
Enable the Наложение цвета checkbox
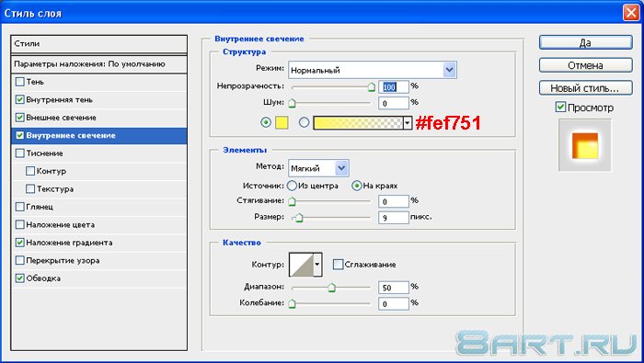pos(19,224)
